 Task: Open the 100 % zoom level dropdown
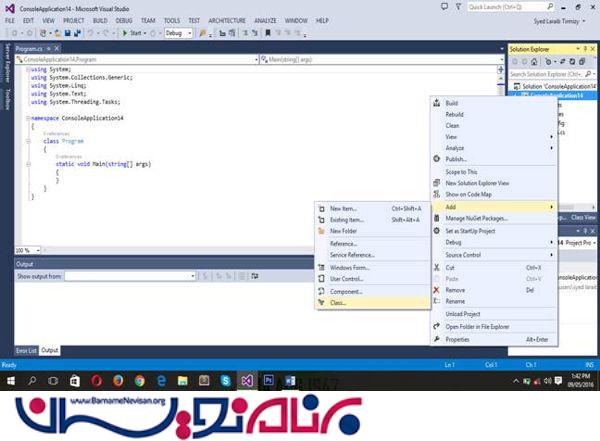click(28, 250)
